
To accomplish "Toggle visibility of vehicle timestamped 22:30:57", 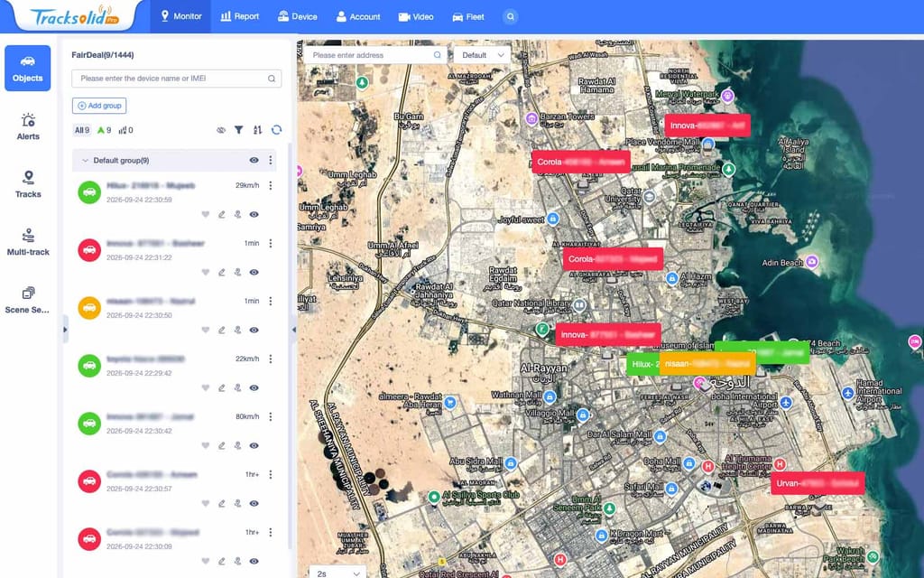I will pos(254,504).
